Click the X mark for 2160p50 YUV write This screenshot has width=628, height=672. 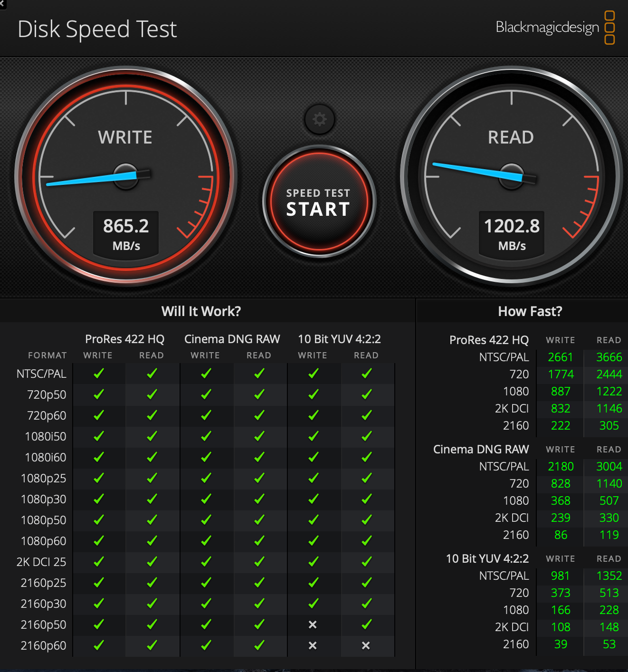313,624
